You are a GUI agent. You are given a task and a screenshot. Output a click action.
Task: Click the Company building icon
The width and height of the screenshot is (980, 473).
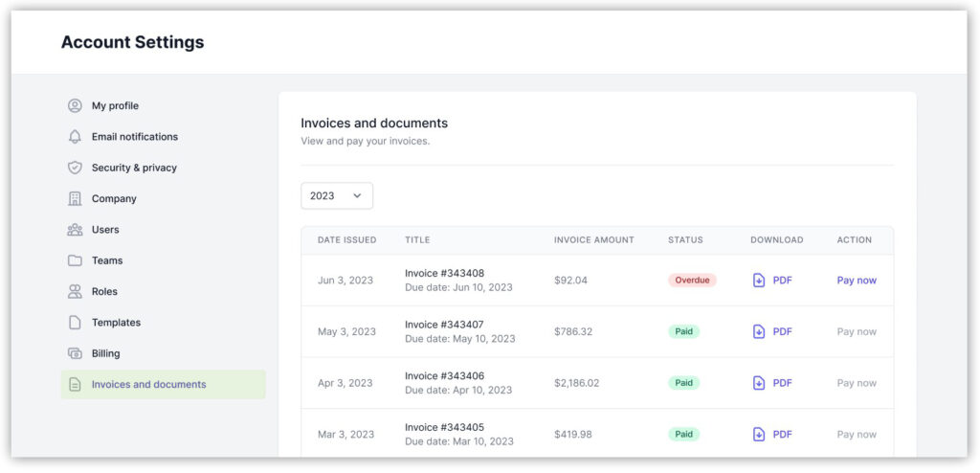75,199
